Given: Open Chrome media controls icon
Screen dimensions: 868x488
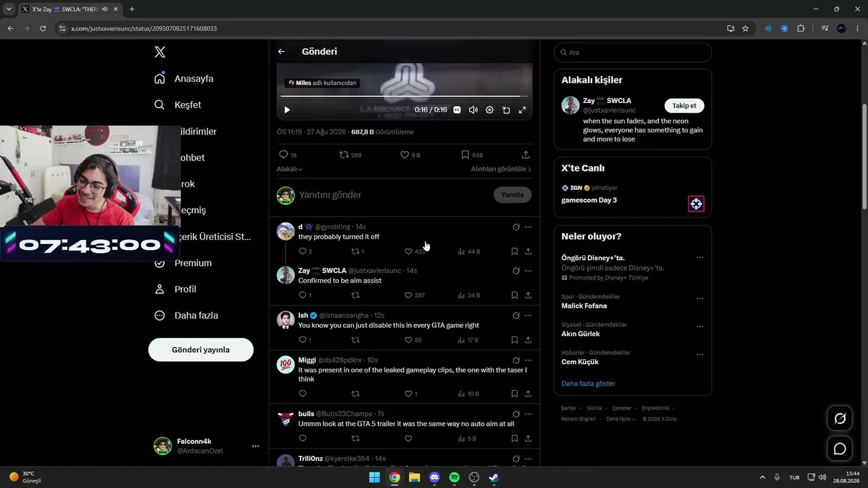Looking at the screenshot, I should click(x=825, y=28).
